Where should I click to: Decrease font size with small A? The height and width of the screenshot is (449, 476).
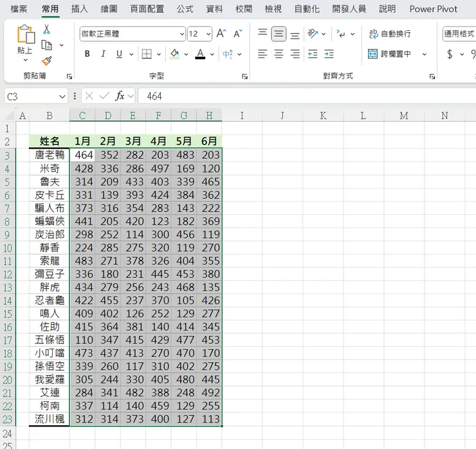tap(238, 33)
